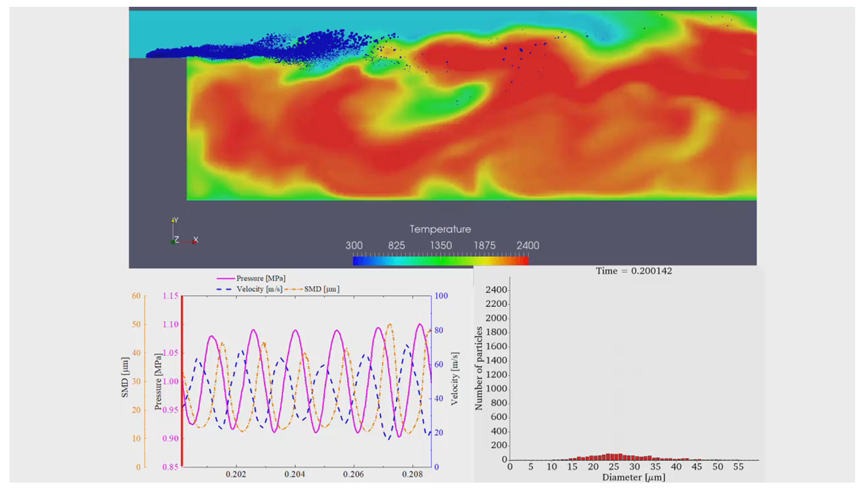Click the legend value 1875

click(484, 245)
